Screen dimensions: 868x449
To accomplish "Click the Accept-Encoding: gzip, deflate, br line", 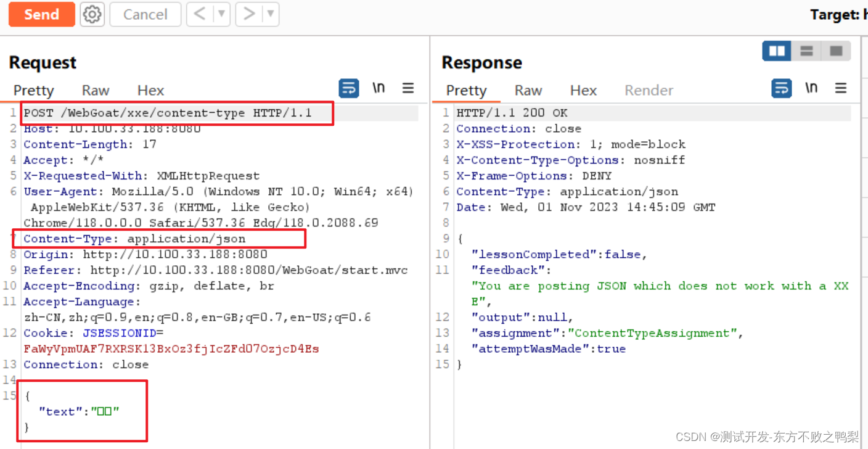I will tap(149, 286).
